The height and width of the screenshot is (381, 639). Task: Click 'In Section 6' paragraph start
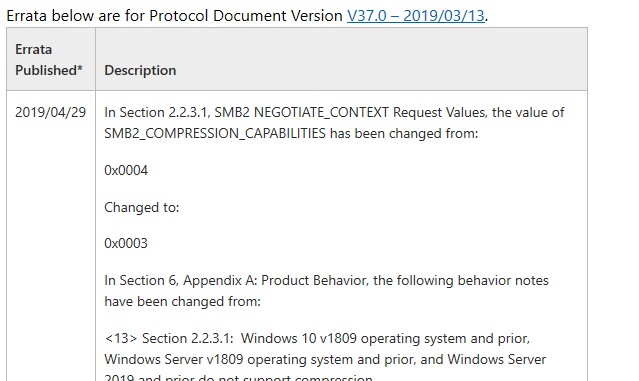(x=141, y=280)
